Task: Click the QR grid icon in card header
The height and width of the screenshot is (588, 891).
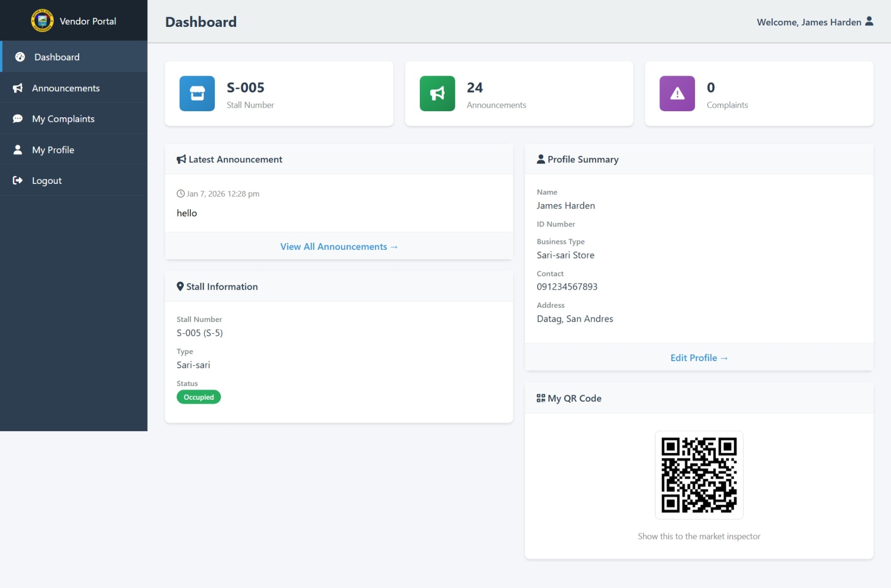Action: (x=541, y=398)
